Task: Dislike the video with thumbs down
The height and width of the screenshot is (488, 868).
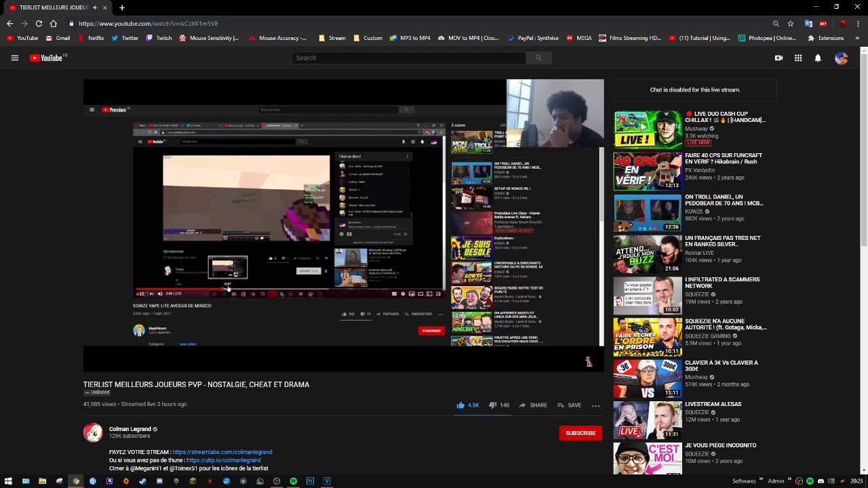Action: pos(500,405)
